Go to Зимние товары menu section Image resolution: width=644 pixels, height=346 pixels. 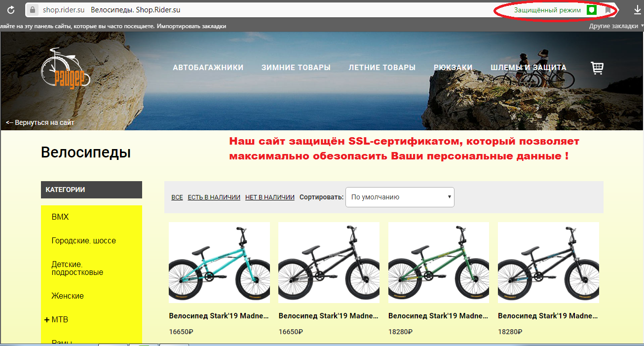(x=296, y=68)
